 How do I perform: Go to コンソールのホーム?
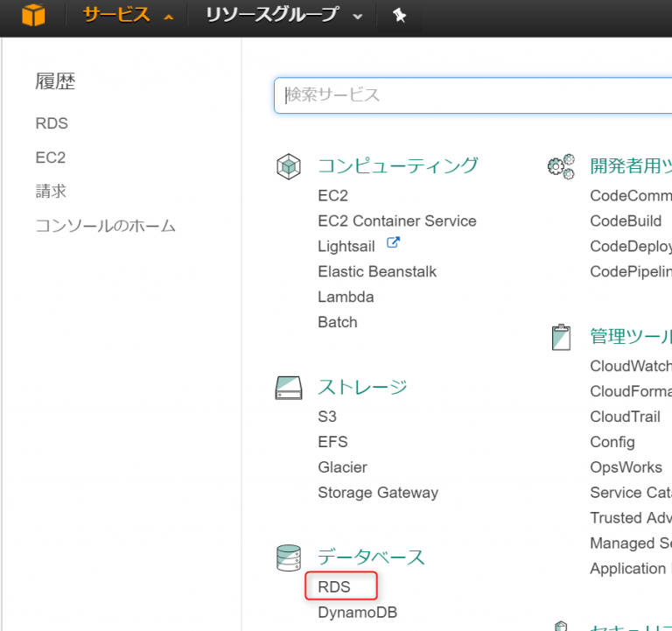[x=105, y=226]
